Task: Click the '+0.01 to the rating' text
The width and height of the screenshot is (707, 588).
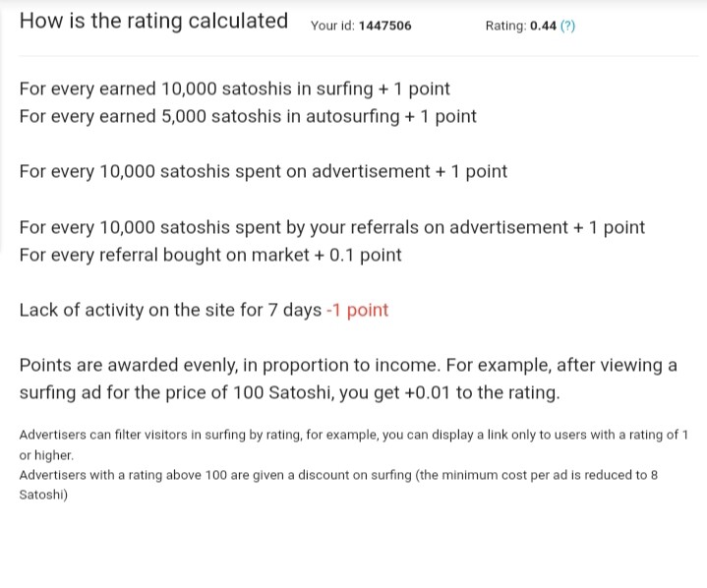Action: tap(482, 392)
